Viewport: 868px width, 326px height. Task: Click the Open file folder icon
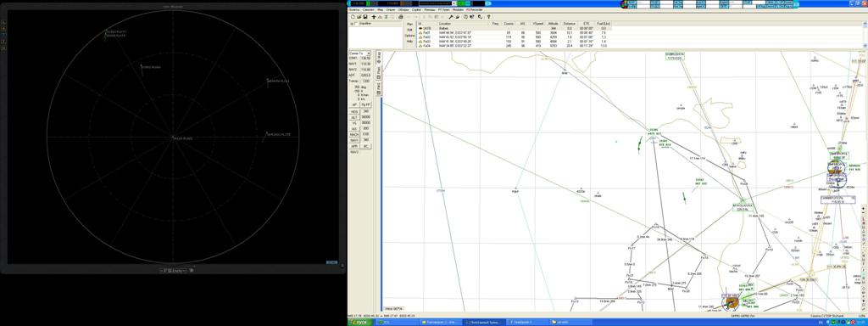pos(359,17)
